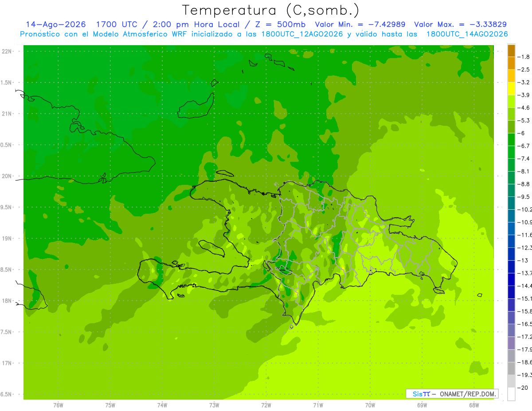The image size is (532, 411).
Task: Select the '20N' latitude label
Action: (8, 176)
